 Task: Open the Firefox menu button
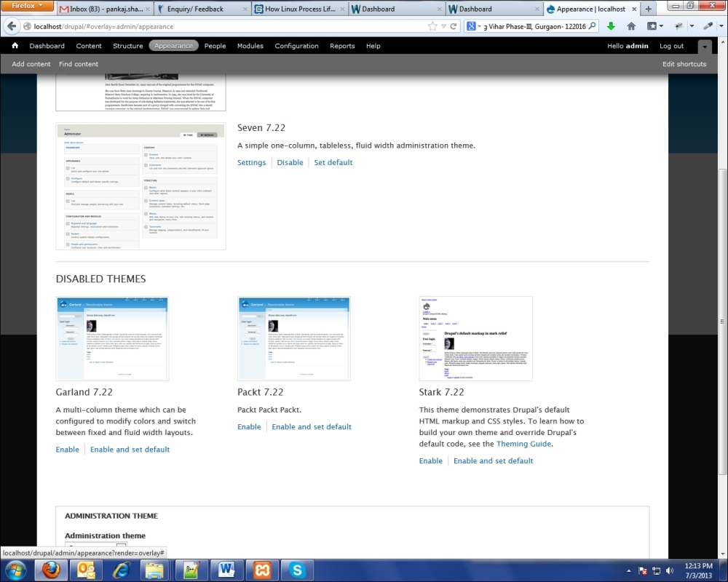[x=27, y=6]
